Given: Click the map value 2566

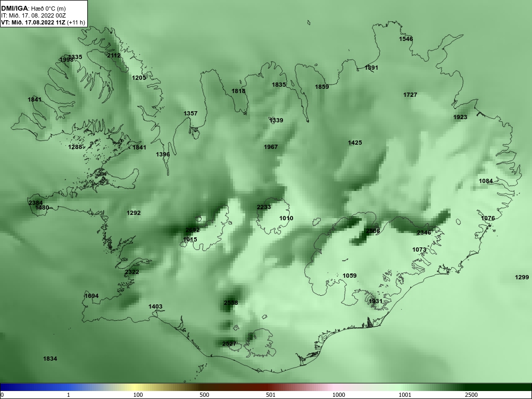Looking at the screenshot, I should pyautogui.click(x=373, y=231).
